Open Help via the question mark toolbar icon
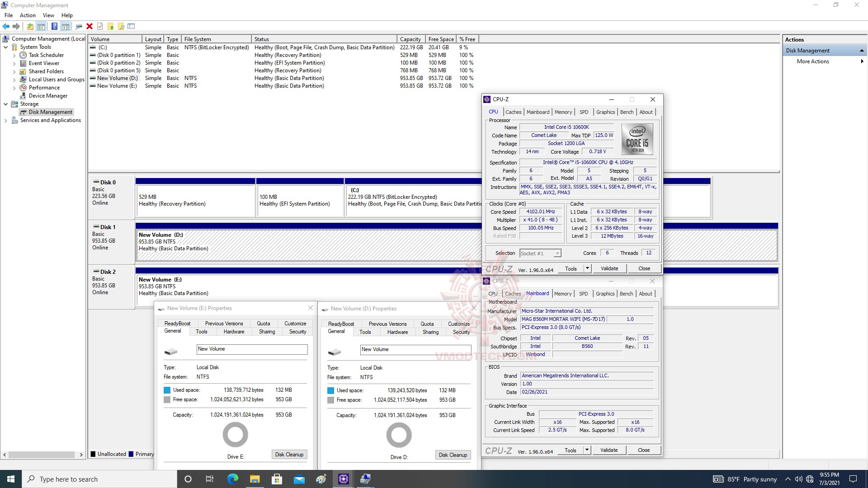The height and width of the screenshot is (488, 868). tap(54, 26)
